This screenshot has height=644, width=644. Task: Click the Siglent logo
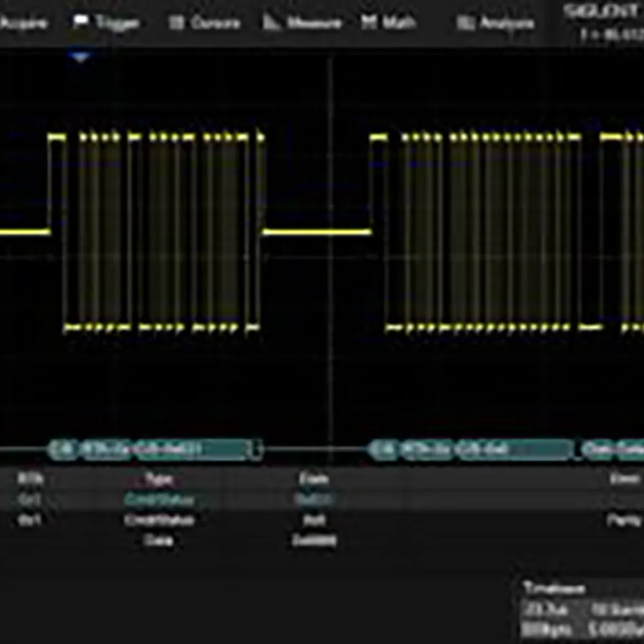point(603,11)
